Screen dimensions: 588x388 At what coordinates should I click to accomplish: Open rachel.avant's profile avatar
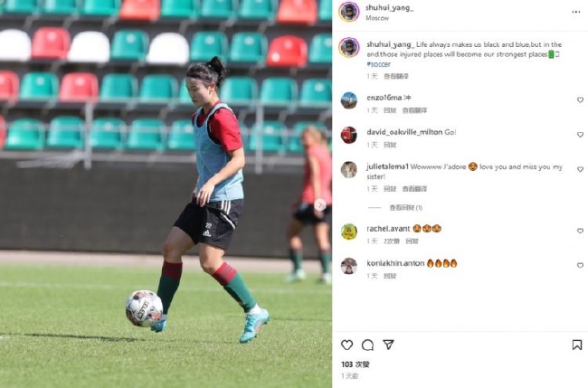click(x=349, y=232)
